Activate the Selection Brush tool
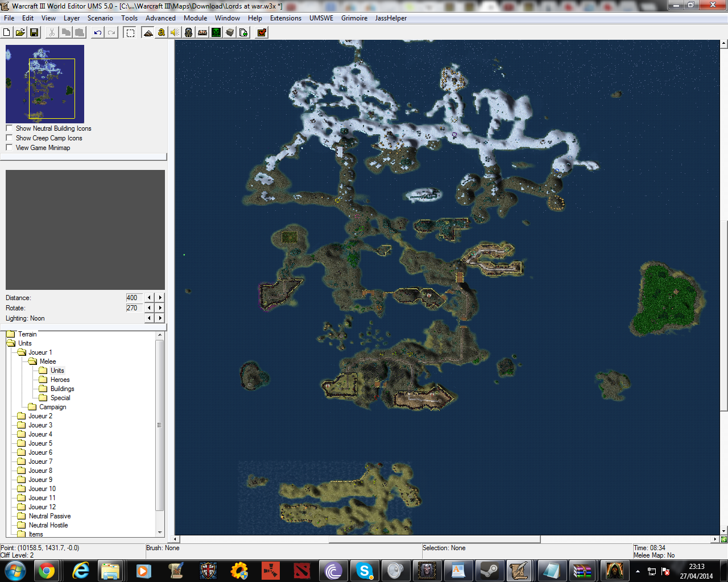Viewport: 728px width, 582px height. pos(130,32)
